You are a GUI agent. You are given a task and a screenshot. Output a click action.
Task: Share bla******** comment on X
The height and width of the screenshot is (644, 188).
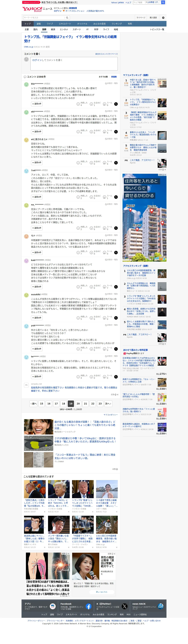pos(116,104)
